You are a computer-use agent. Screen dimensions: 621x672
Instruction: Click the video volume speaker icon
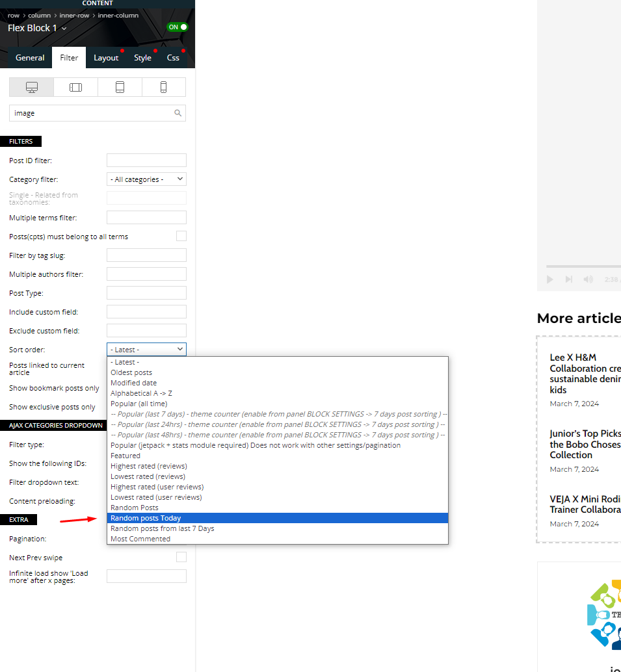coord(588,279)
